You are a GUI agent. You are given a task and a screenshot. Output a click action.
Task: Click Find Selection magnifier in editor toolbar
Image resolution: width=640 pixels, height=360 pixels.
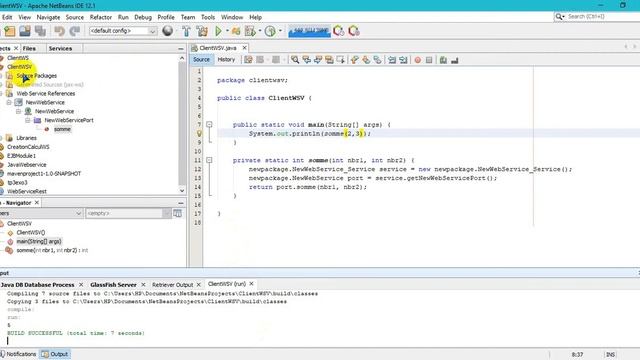295,60
